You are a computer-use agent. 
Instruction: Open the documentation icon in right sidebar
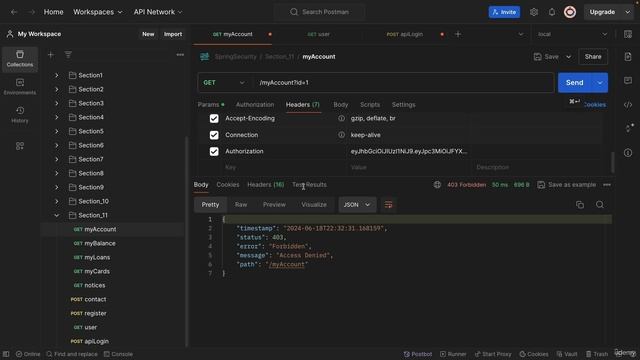(628, 57)
